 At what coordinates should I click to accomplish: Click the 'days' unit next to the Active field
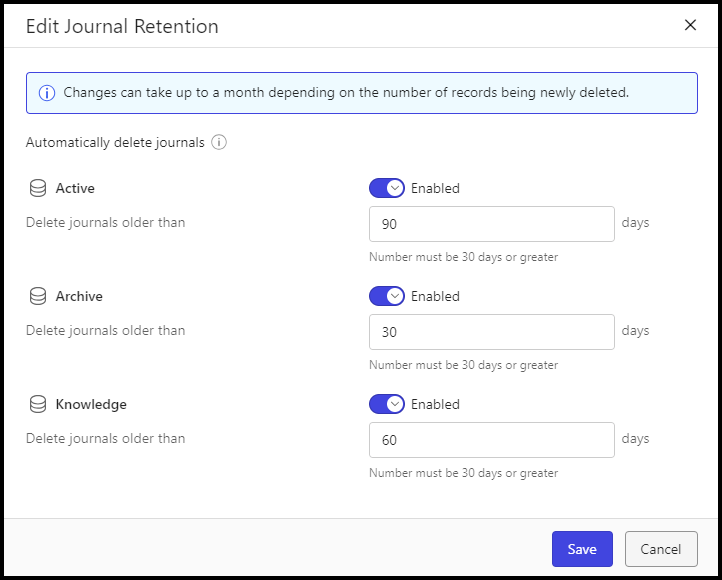coord(635,223)
